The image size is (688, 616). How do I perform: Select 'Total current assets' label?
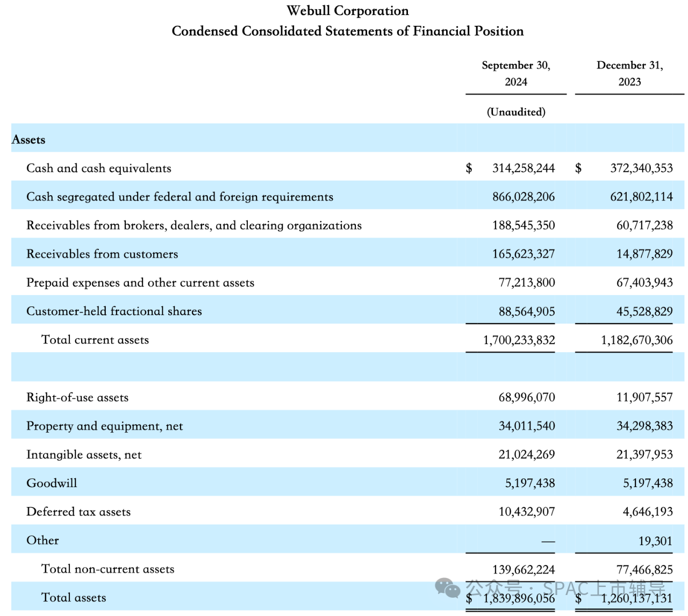(x=95, y=340)
